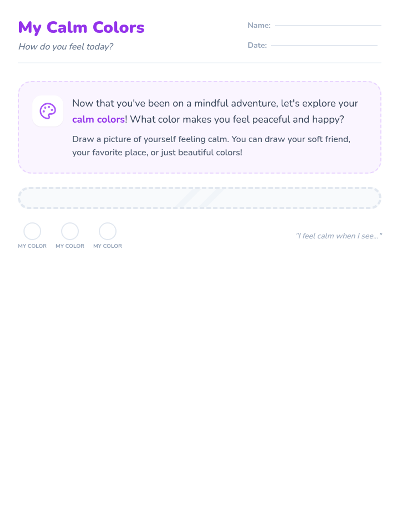Click the second MY COLOR label
The height and width of the screenshot is (532, 399).
[x=70, y=246]
